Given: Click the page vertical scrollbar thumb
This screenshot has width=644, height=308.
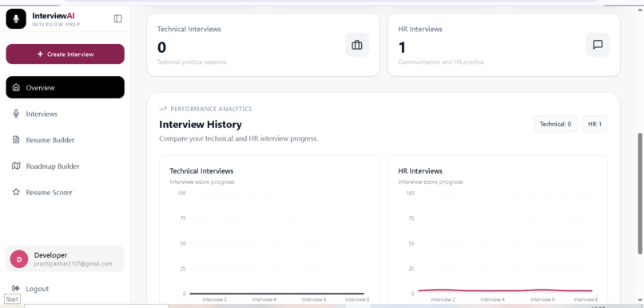Looking at the screenshot, I should pos(640,194).
